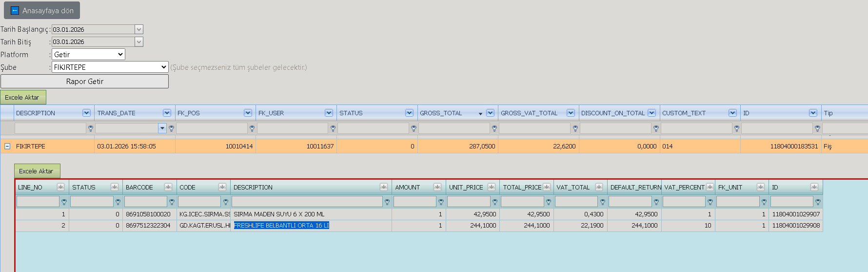868x272 pixels.
Task: Open the GROSS_TOTAL column filter dropdown icon
Action: 490,113
